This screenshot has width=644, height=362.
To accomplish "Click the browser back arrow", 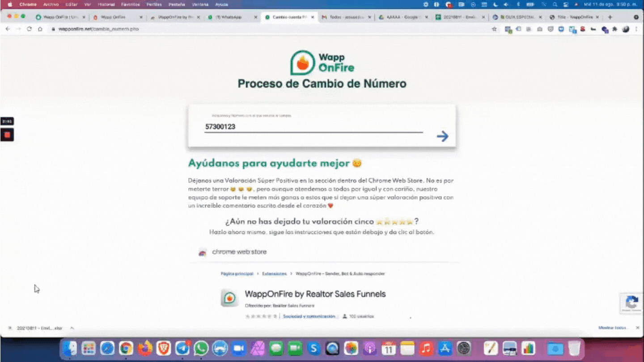I will pyautogui.click(x=8, y=29).
